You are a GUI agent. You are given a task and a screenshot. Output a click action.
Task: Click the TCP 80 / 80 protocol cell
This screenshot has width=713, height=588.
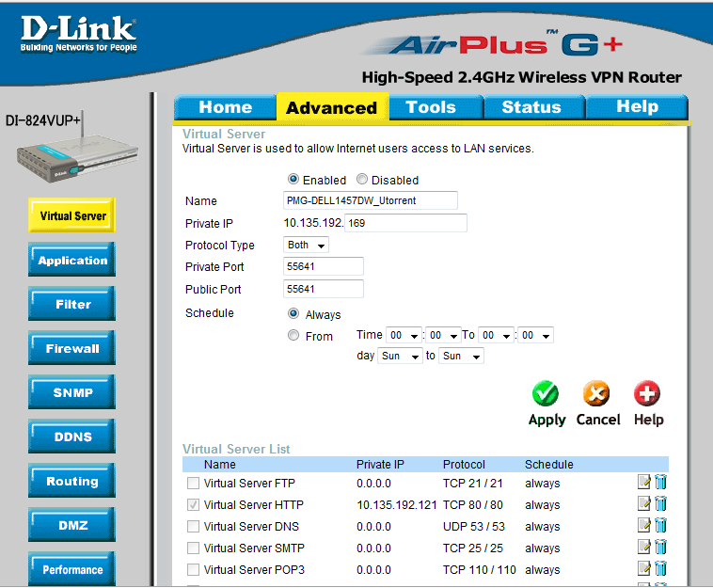[473, 505]
